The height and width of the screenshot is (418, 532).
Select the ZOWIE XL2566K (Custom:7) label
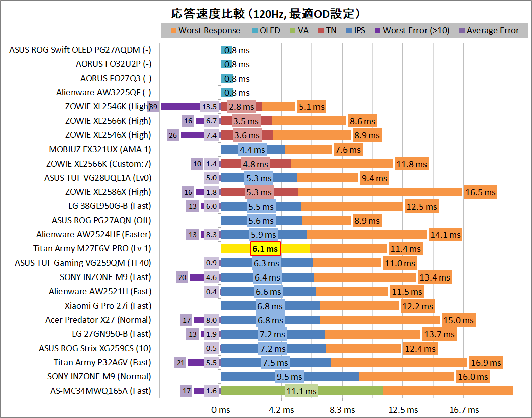[x=98, y=164]
